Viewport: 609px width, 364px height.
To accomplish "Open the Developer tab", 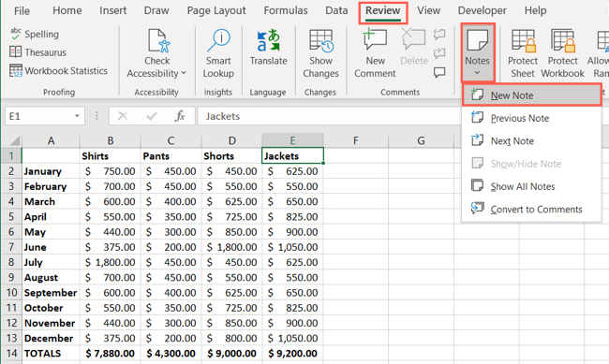I will [482, 10].
